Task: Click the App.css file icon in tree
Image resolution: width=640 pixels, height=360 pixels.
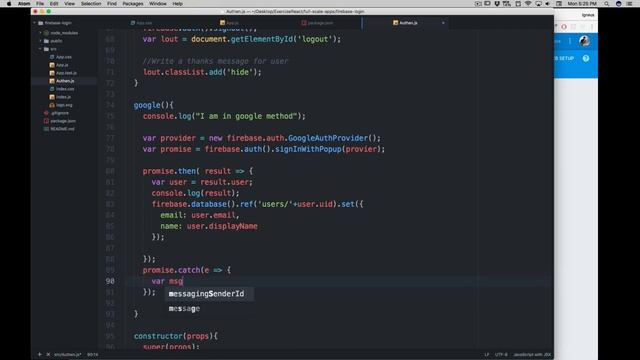Action: pyautogui.click(x=52, y=57)
